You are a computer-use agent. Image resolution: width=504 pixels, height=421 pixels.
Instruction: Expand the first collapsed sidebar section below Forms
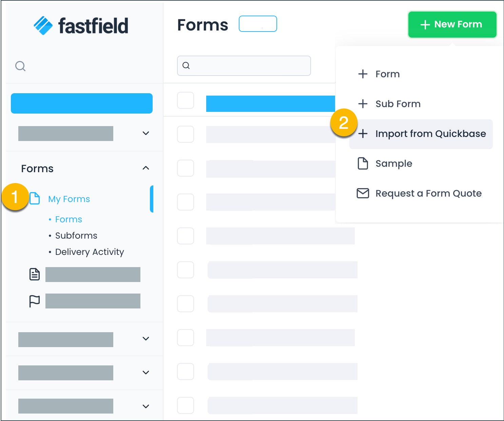click(146, 339)
